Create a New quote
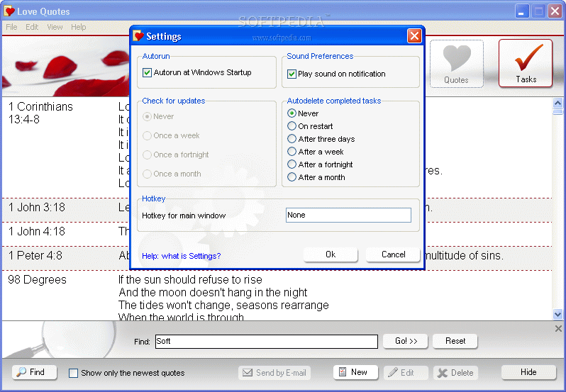The width and height of the screenshot is (566, 392). [355, 372]
